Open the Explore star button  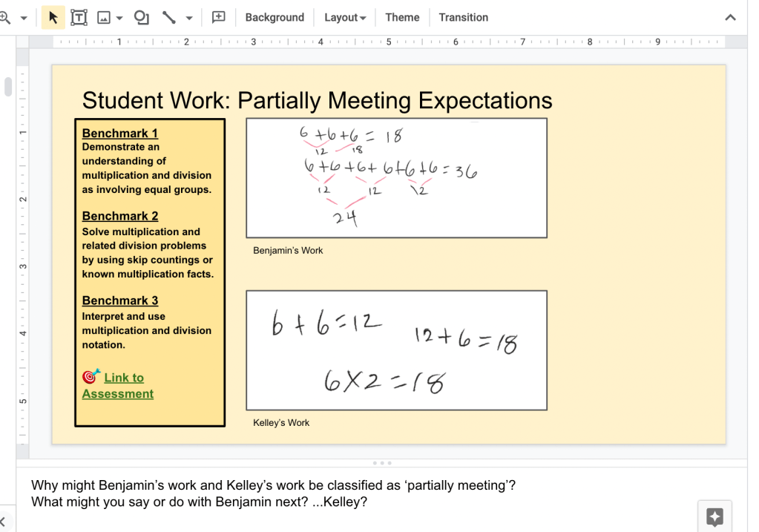[x=714, y=516]
